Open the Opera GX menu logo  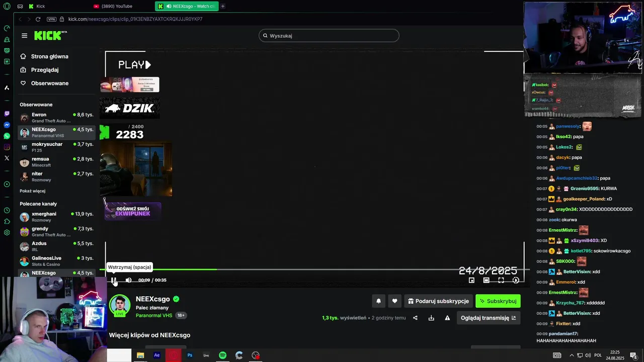(7, 6)
